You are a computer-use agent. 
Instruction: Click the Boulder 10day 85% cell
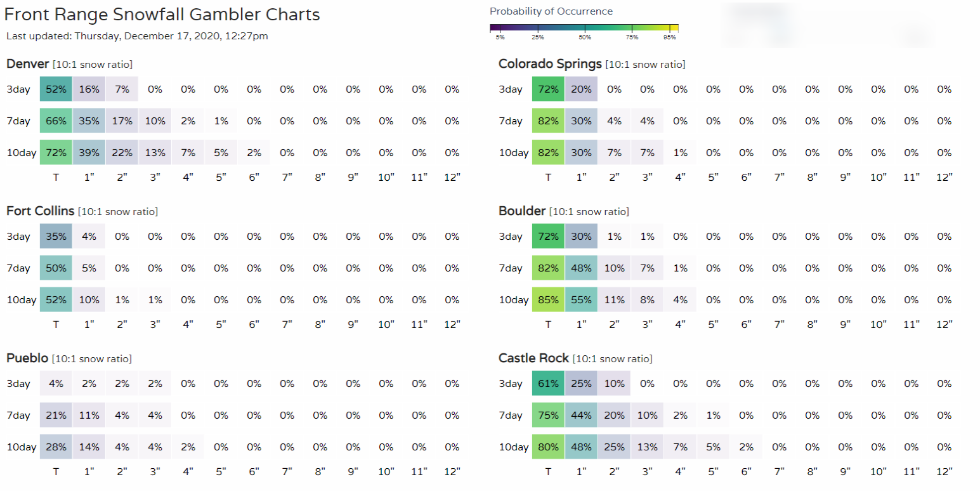click(548, 299)
